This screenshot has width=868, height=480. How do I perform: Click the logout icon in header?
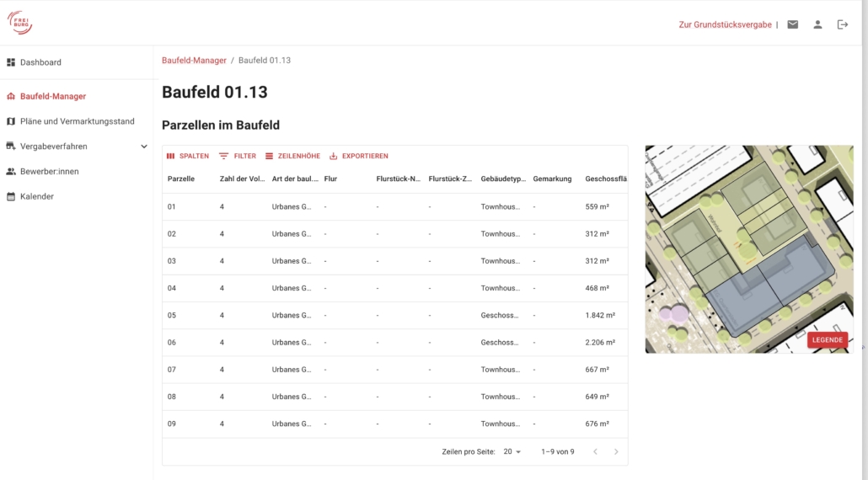coord(843,24)
